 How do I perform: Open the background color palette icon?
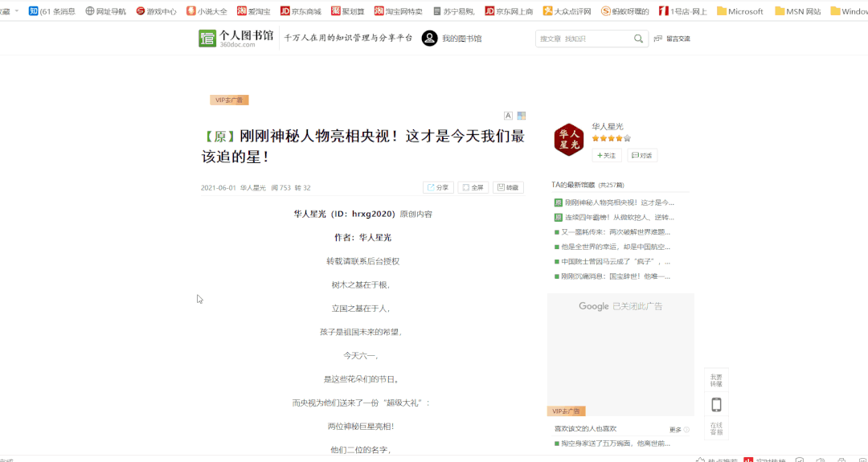521,116
